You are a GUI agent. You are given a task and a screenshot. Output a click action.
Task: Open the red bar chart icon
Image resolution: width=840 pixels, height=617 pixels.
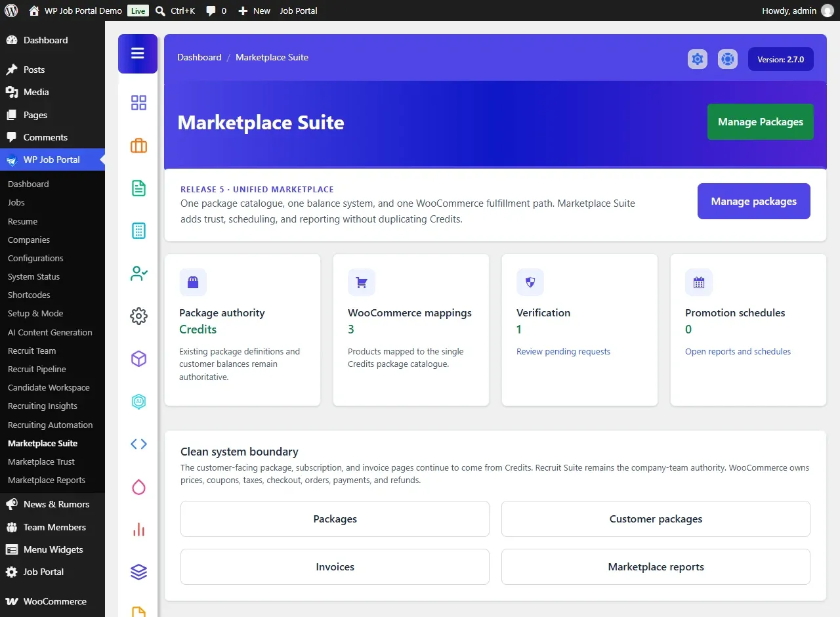[x=138, y=530]
